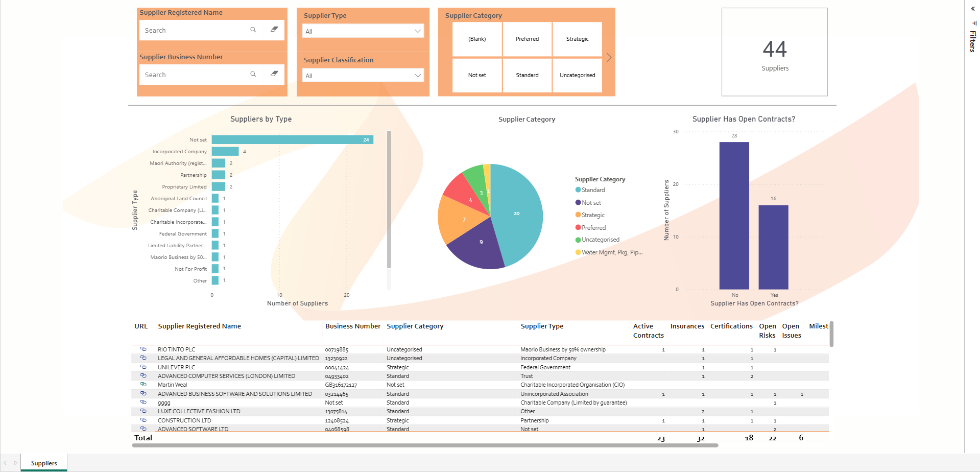Image resolution: width=980 pixels, height=473 pixels.
Task: Click the Federal Government supplier type cell
Action: (x=545, y=367)
